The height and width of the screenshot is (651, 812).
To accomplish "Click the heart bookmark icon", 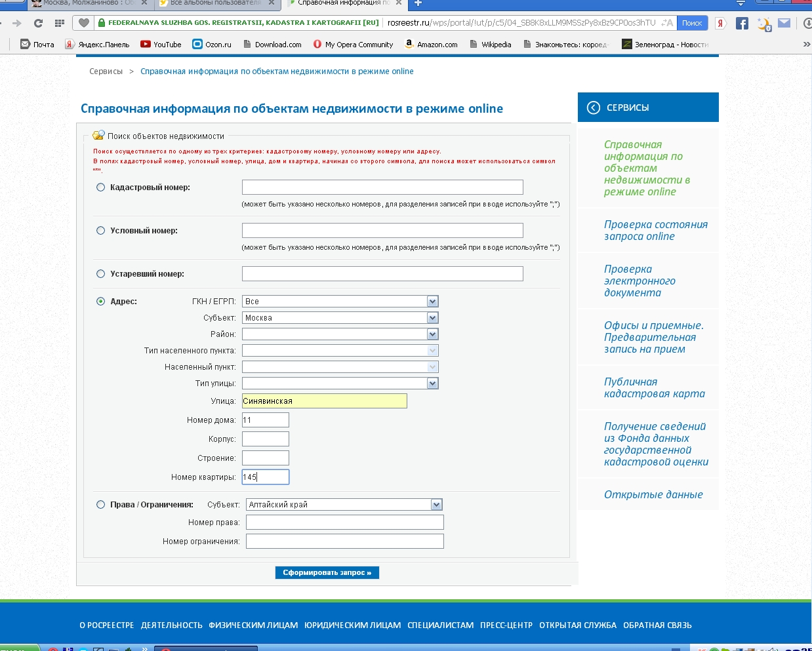I will click(x=83, y=23).
